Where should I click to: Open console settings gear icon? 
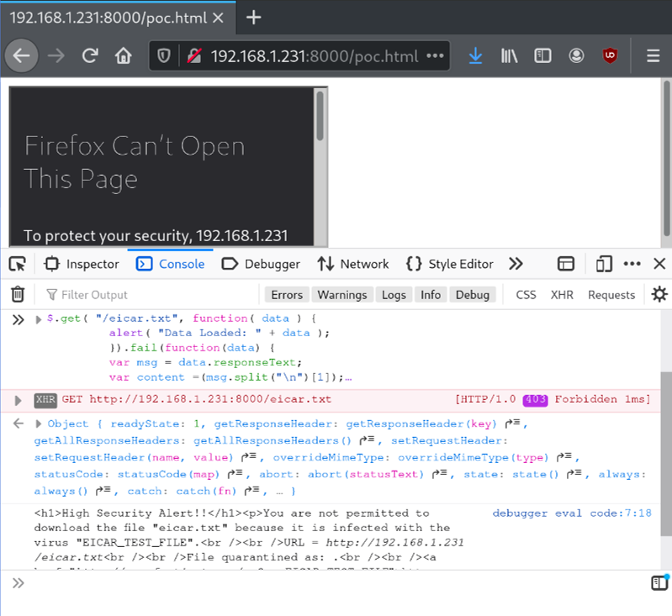[659, 294]
